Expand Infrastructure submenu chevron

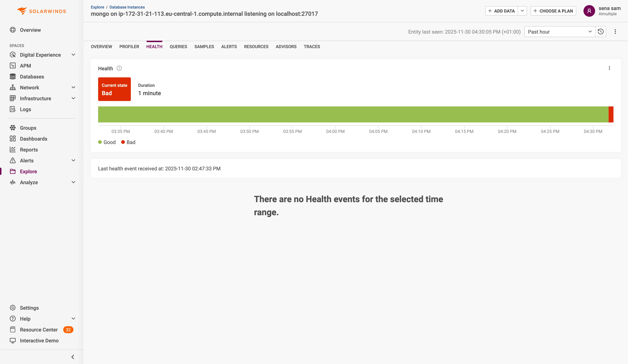tap(73, 98)
